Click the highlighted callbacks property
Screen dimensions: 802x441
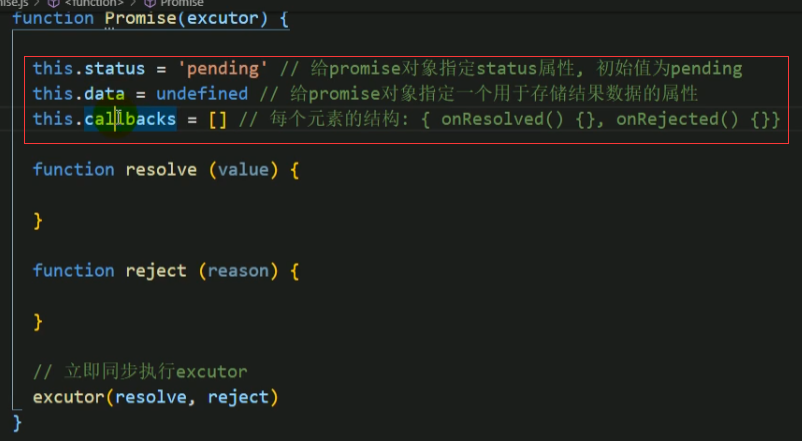point(130,119)
